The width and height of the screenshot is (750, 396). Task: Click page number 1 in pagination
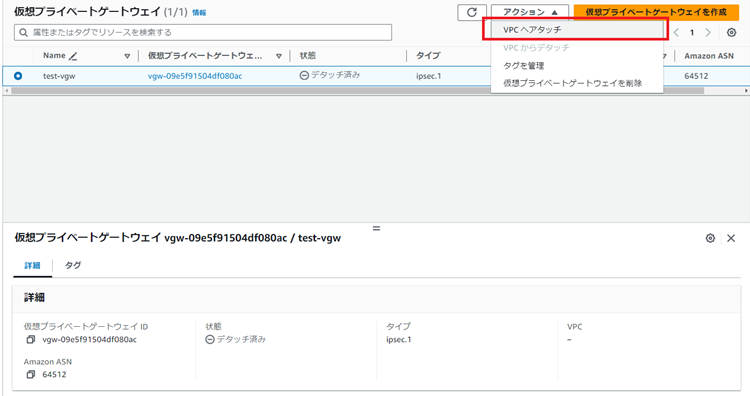[x=692, y=33]
